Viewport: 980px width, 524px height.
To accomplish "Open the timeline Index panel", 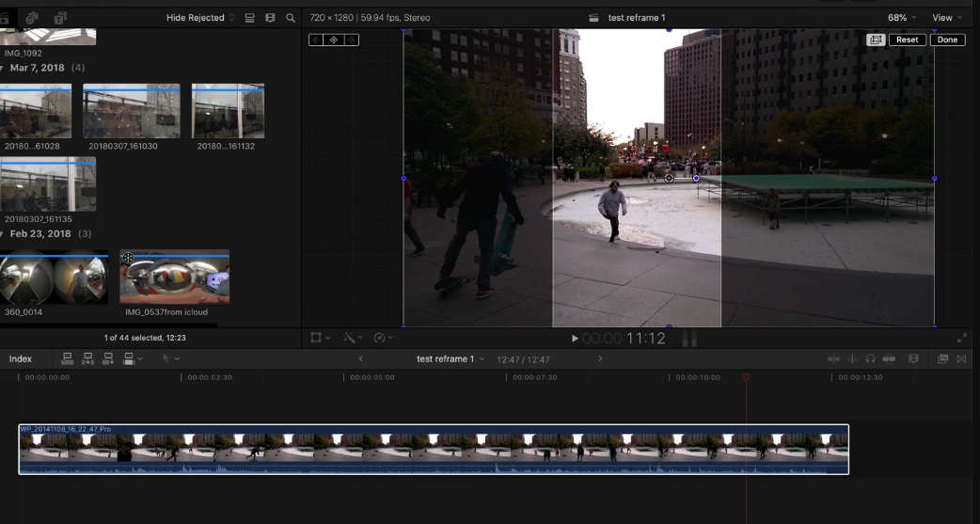I will [x=21, y=358].
